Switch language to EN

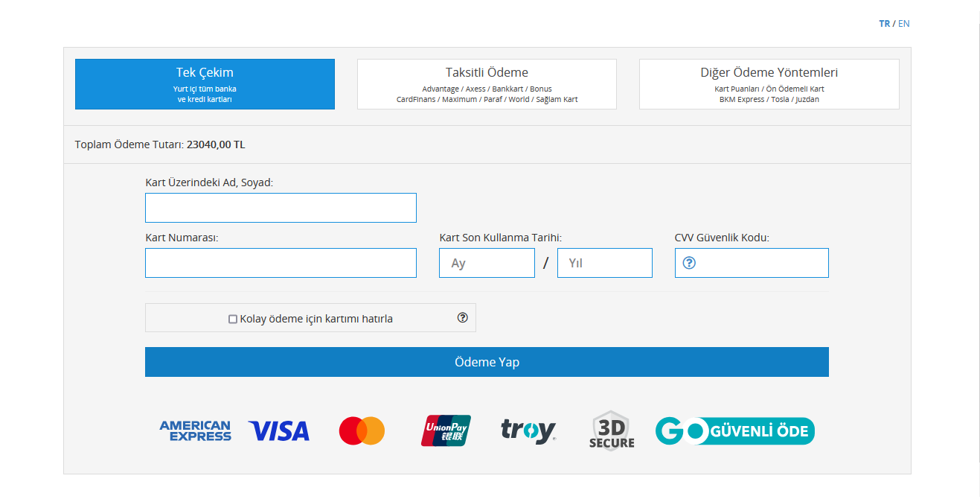pos(904,24)
